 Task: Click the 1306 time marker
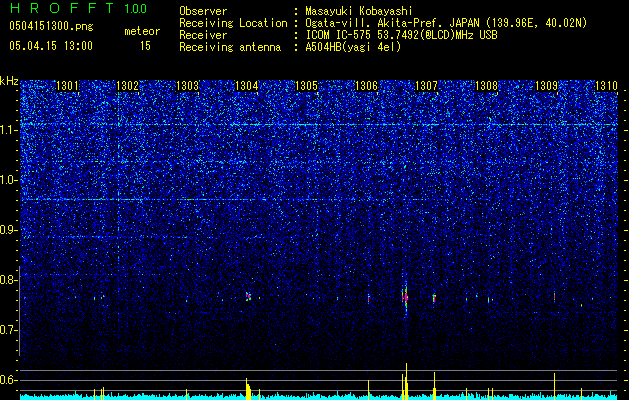pyautogui.click(x=366, y=85)
